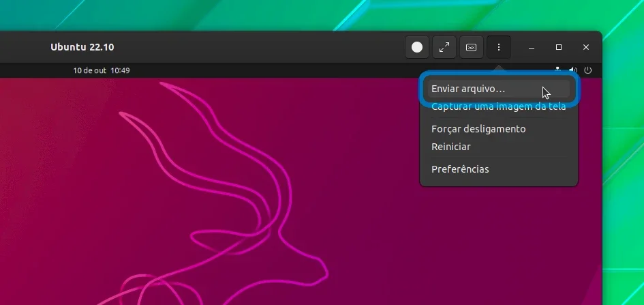The height and width of the screenshot is (305, 644).
Task: Close the Ubuntu 22.10 window
Action: tap(586, 47)
